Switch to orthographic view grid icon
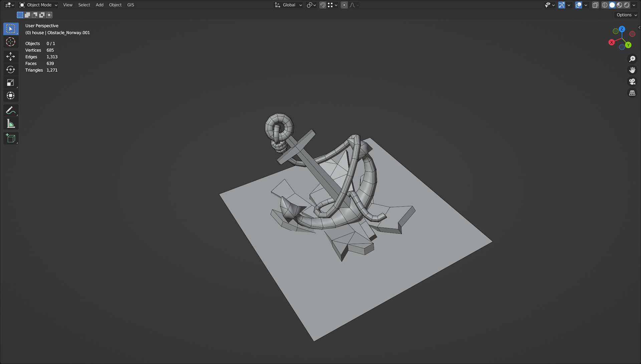The image size is (641, 364). pyautogui.click(x=632, y=93)
